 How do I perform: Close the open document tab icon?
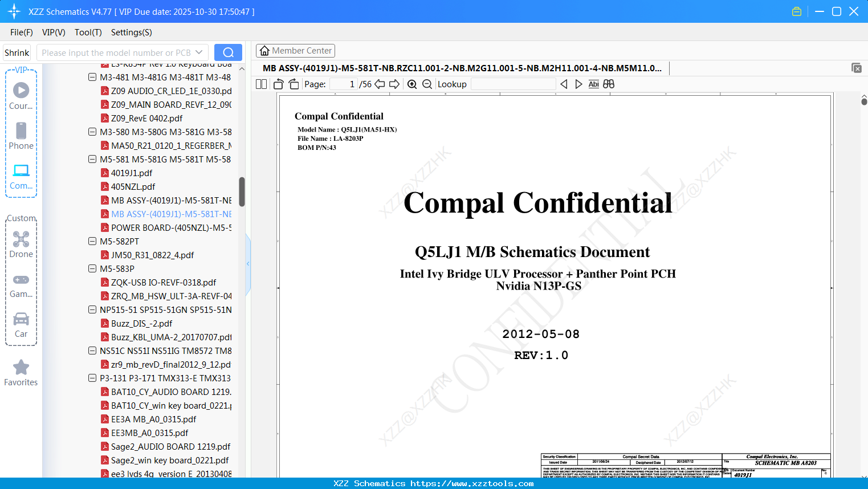coord(857,68)
